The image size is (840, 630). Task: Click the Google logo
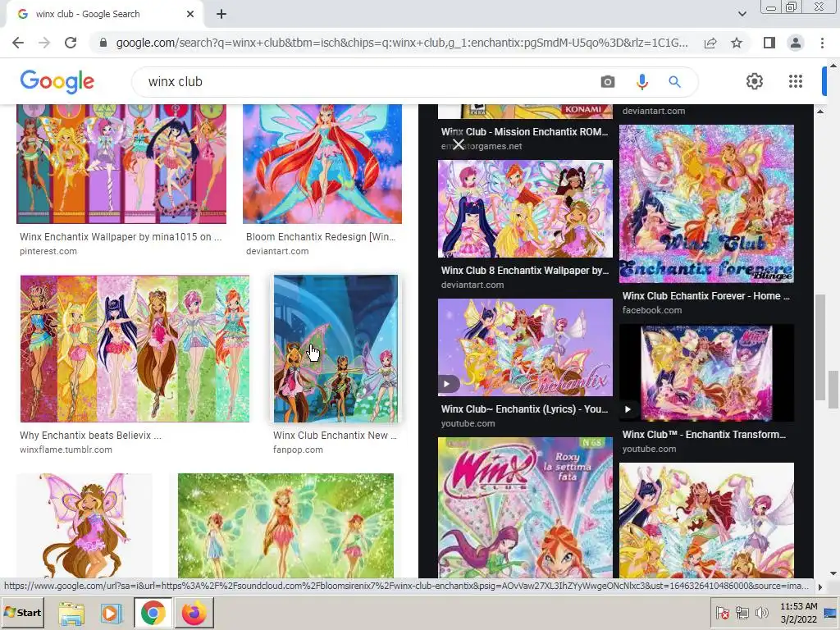pyautogui.click(x=57, y=81)
